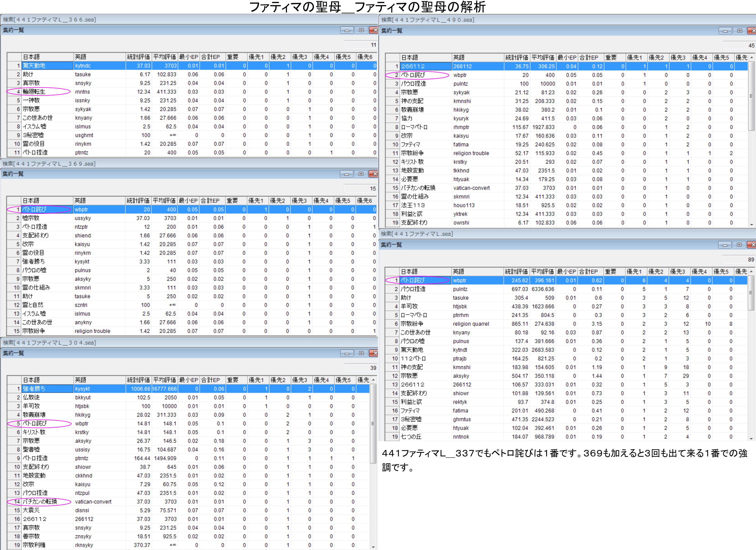The image size is (756, 550).
Task: Click the houo113 cell in 490.sea table
Action: tap(478, 205)
